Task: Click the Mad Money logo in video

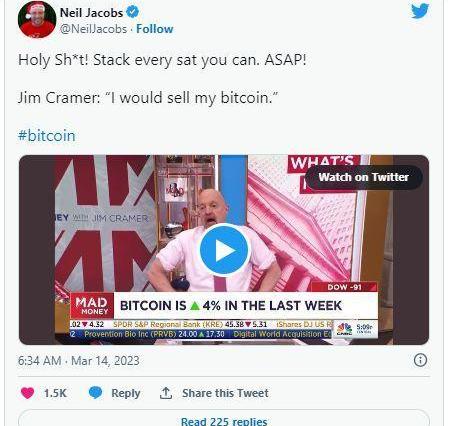Action: [92, 306]
